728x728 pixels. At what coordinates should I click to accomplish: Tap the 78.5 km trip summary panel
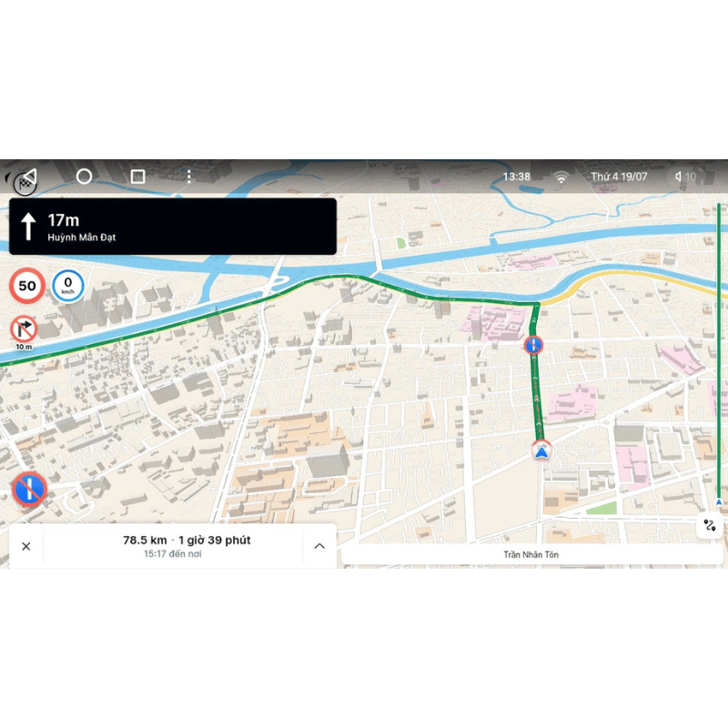pyautogui.click(x=173, y=546)
